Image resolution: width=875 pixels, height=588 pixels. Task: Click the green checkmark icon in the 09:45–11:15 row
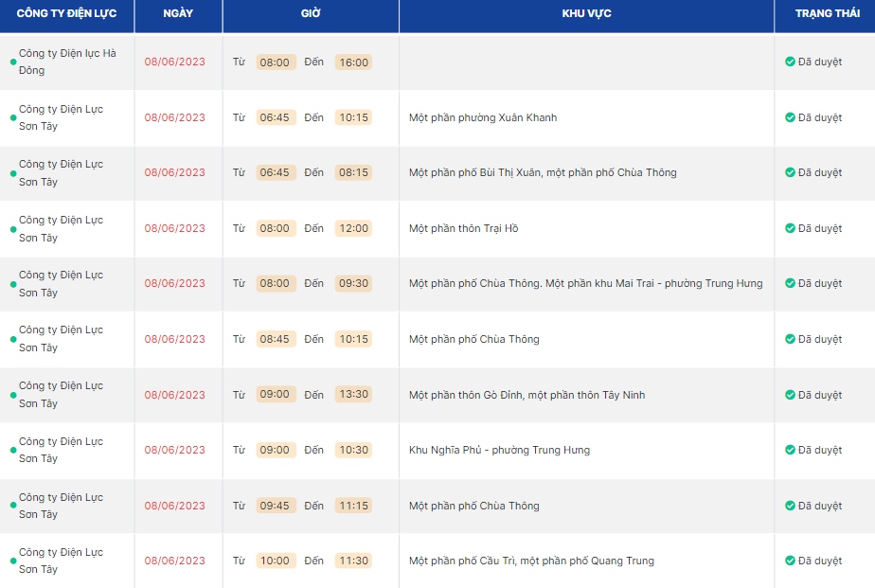tap(790, 506)
